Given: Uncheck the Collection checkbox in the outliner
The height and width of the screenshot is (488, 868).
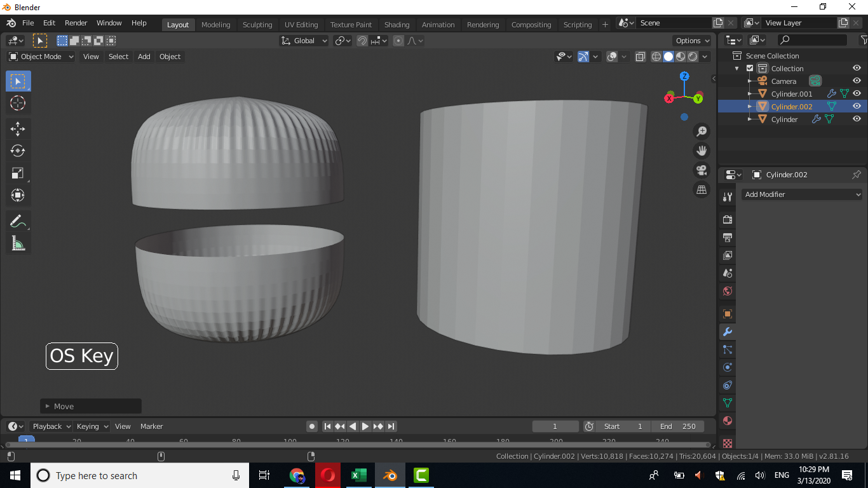Looking at the screenshot, I should point(750,68).
